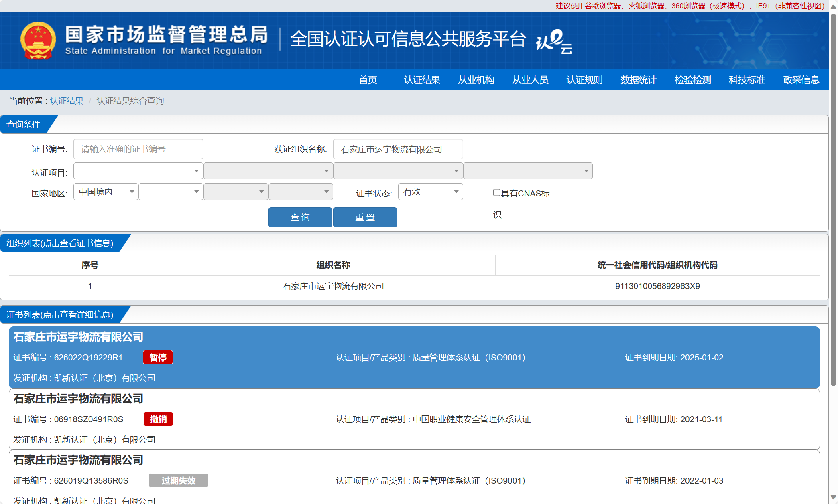Click the national emblem logo
This screenshot has height=504, width=838.
(38, 40)
